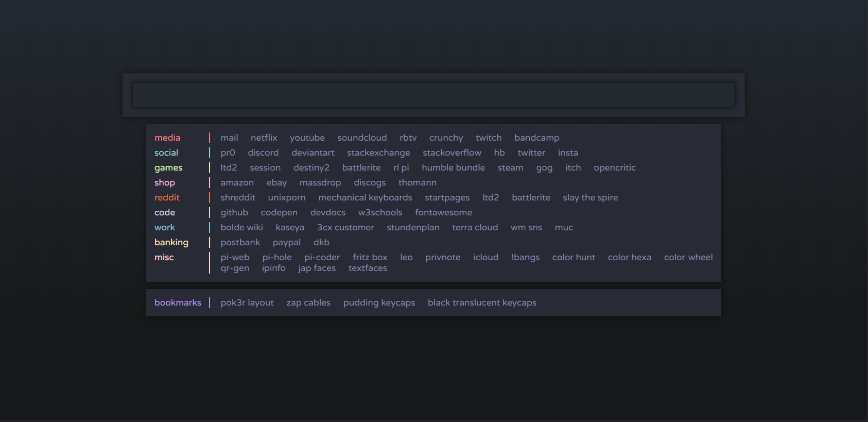Viewport: 868px width, 422px height.
Task: Open the jap faces link
Action: [x=317, y=268]
